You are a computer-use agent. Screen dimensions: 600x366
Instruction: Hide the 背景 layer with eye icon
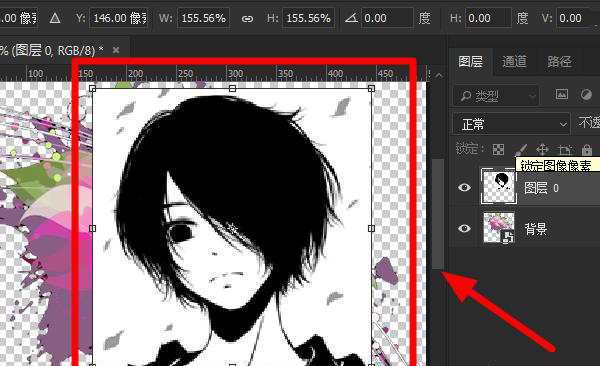click(464, 229)
